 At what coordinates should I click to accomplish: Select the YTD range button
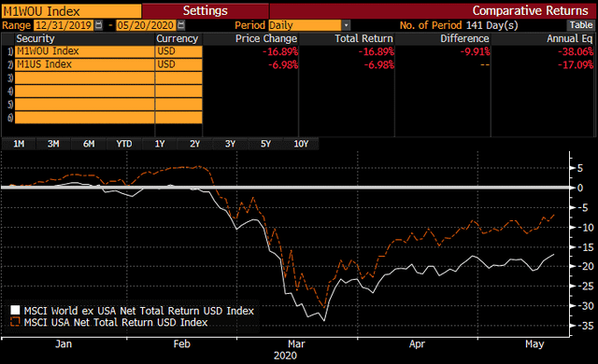click(124, 144)
